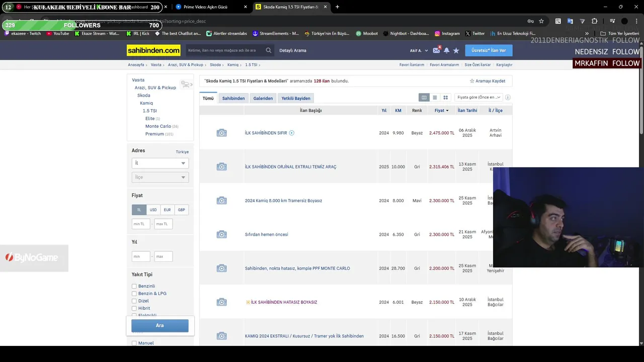Screen dimensions: 644x362
Task: Click the min TL price field
Action: click(x=141, y=224)
